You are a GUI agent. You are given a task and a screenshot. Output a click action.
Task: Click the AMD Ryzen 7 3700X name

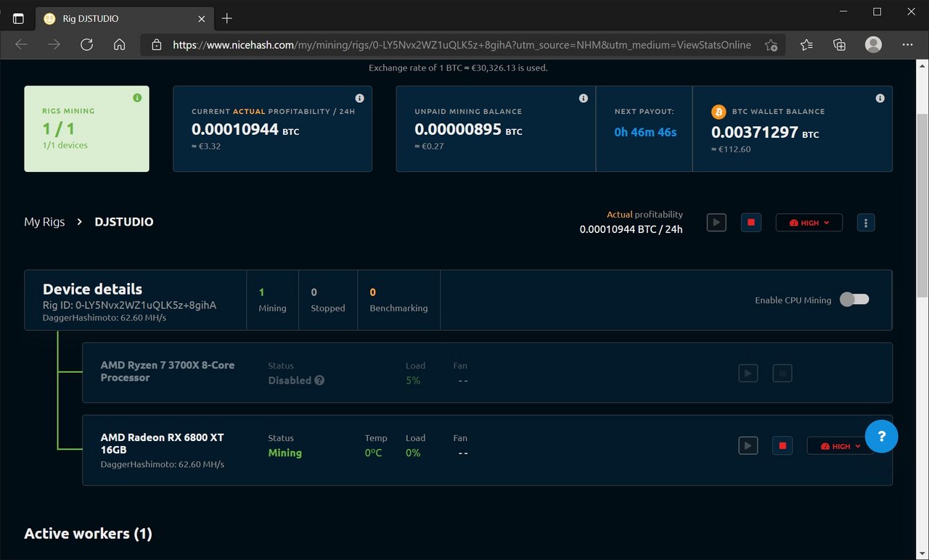click(168, 371)
